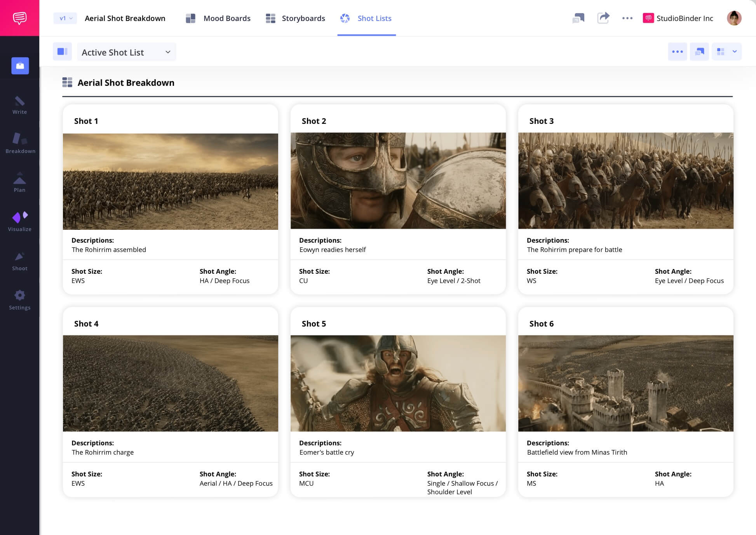Open shot list comments button

click(699, 52)
